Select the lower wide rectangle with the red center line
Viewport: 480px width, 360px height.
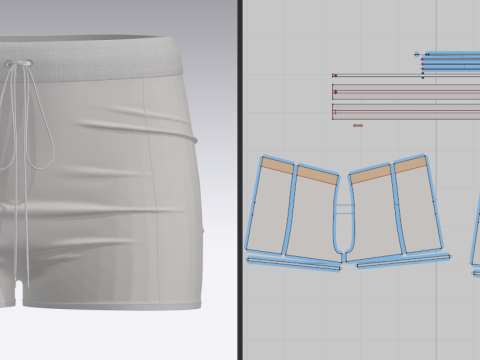click(406, 112)
